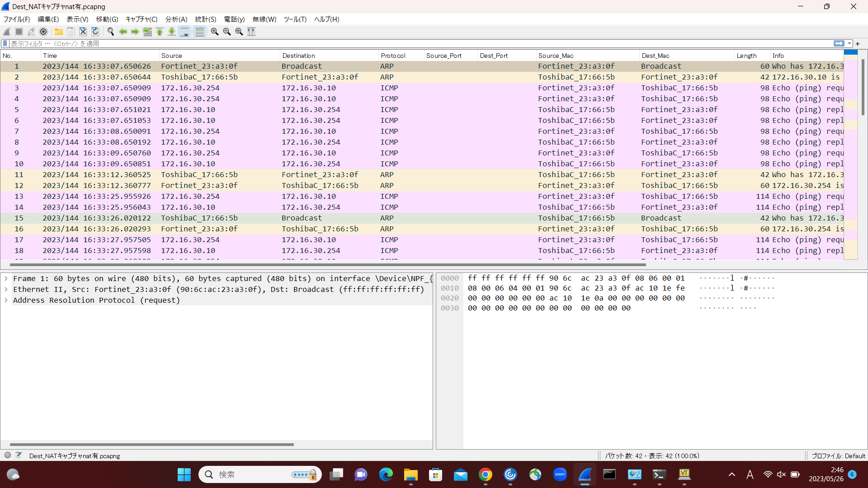
Task: Click the プロファイル: Default status label
Action: coord(838,455)
